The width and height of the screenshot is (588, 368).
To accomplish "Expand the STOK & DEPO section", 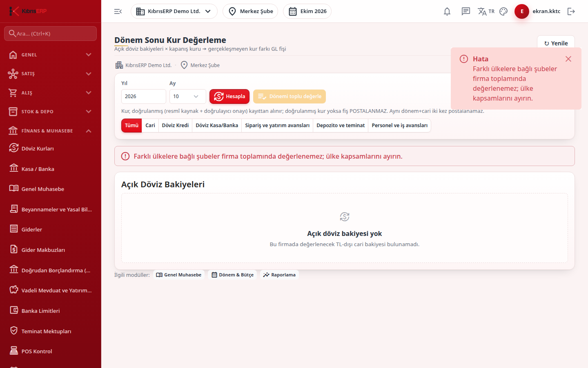I will (x=51, y=112).
